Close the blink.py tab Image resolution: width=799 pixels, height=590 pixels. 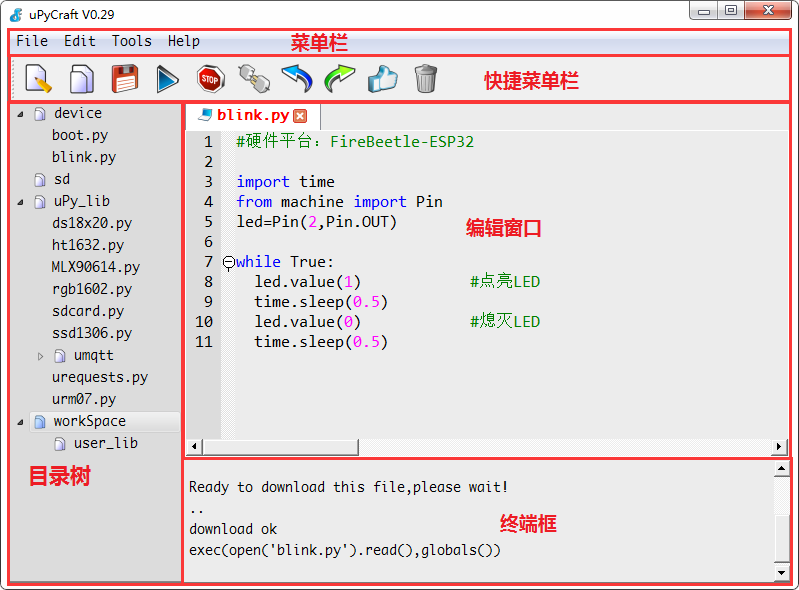pos(300,116)
